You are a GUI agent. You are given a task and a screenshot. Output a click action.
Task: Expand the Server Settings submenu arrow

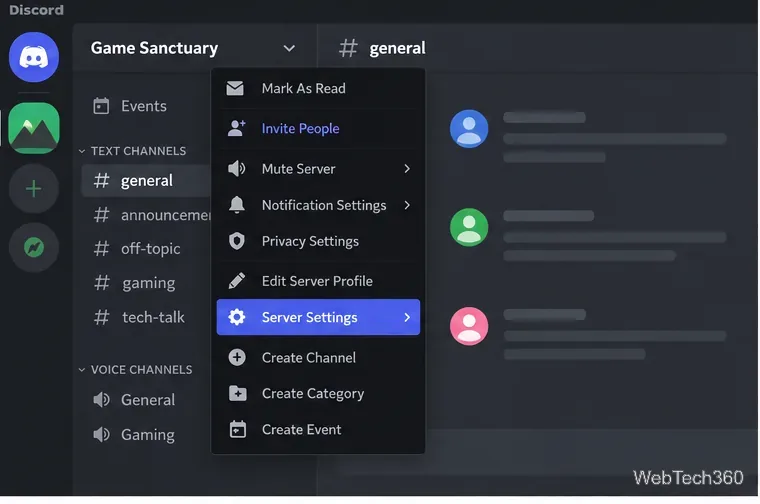pos(407,317)
